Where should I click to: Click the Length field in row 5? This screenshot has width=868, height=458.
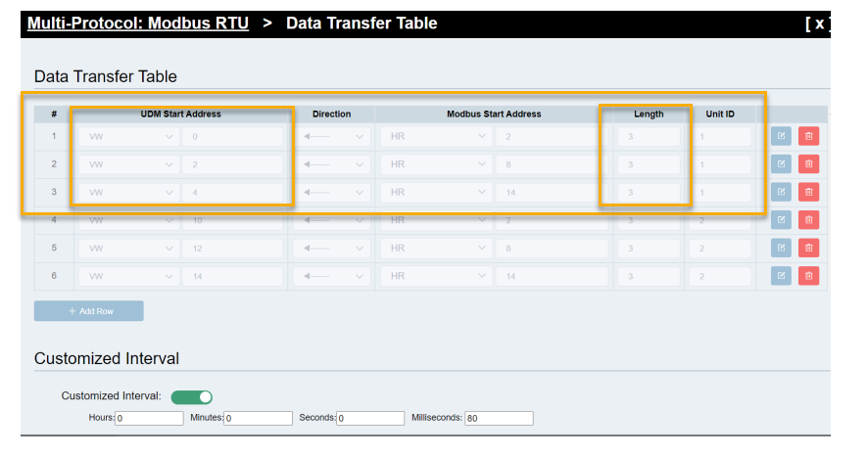[x=649, y=249]
